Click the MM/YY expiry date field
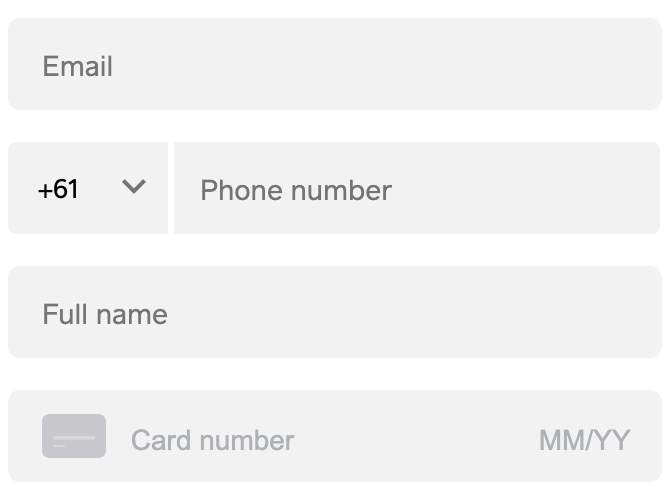The height and width of the screenshot is (490, 672). tap(585, 440)
